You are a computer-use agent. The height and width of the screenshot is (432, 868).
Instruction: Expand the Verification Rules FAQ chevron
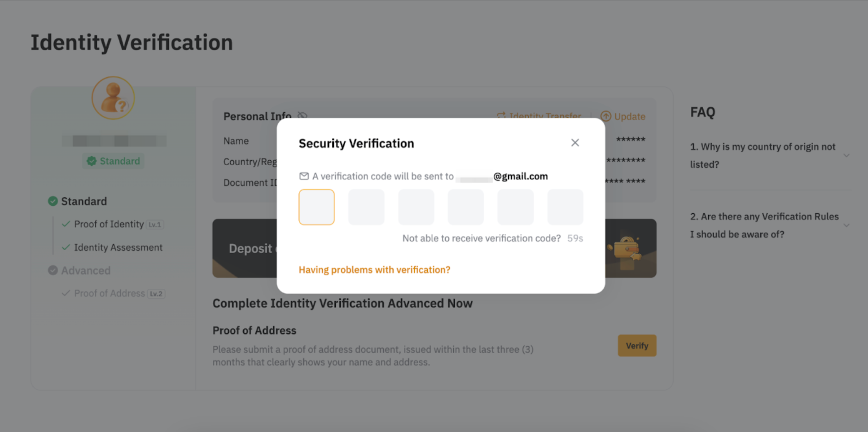(x=846, y=225)
